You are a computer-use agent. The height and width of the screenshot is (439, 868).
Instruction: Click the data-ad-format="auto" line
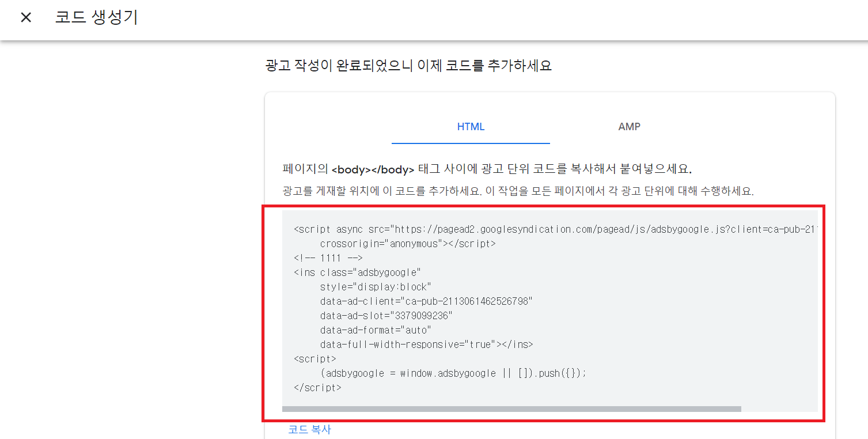click(376, 330)
